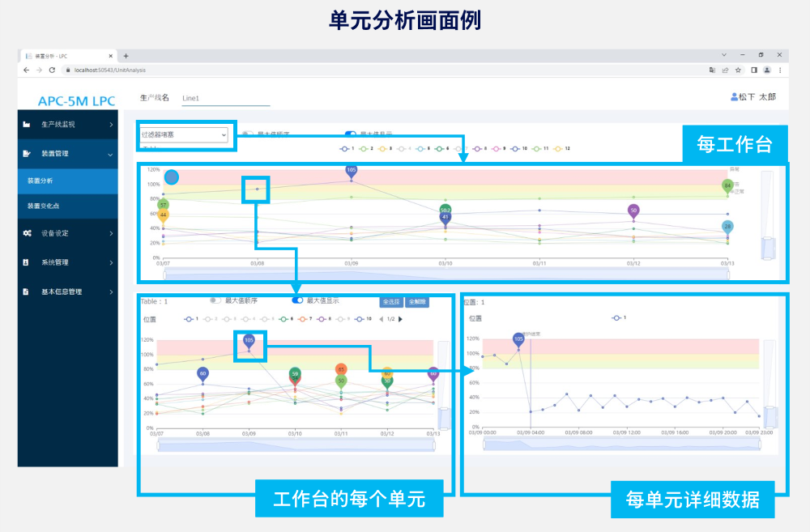Click the 全选择 button
Screen dimensions: 810x532
[x=392, y=301]
